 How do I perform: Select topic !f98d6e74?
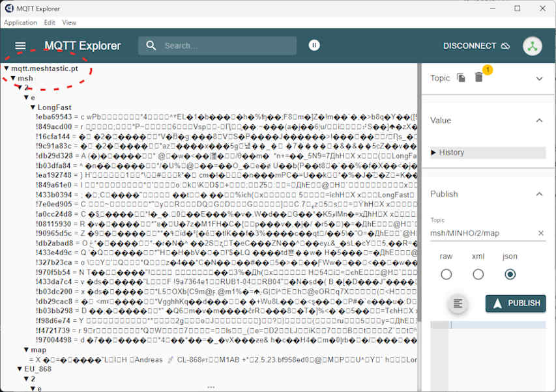pyautogui.click(x=227, y=320)
